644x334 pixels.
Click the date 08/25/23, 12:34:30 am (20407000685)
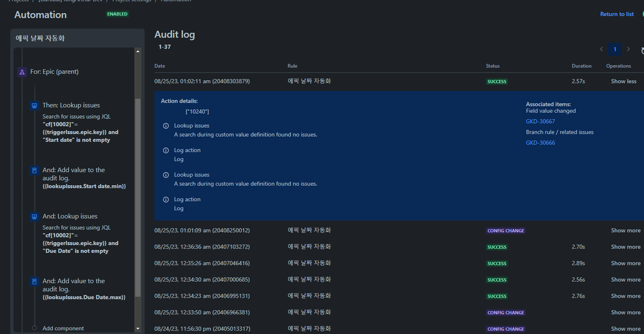(x=202, y=280)
